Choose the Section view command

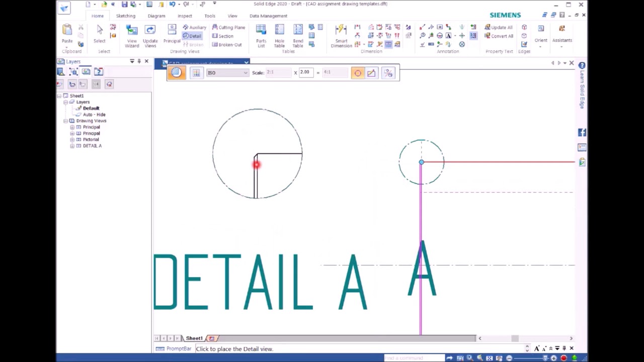(x=223, y=36)
